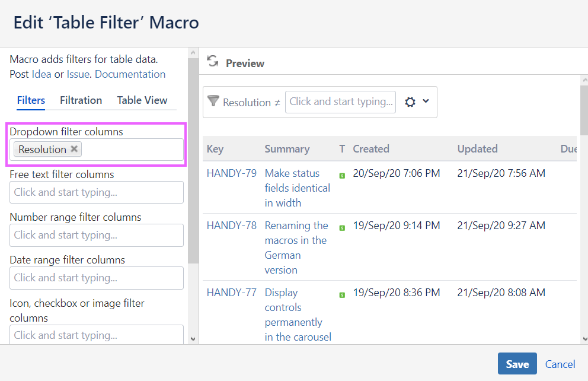Image resolution: width=588 pixels, height=381 pixels.
Task: Click the scroll-up arrow on the left panel scrollbar
Action: [x=193, y=53]
